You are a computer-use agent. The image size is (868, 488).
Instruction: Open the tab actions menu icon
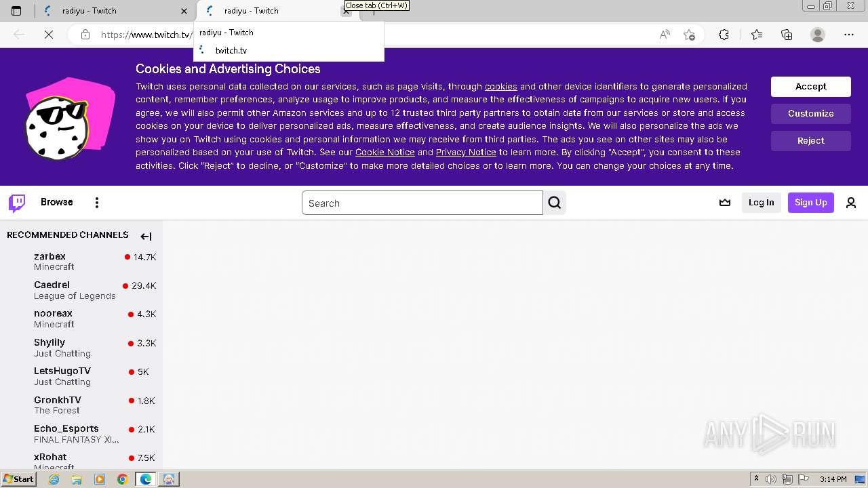[16, 11]
